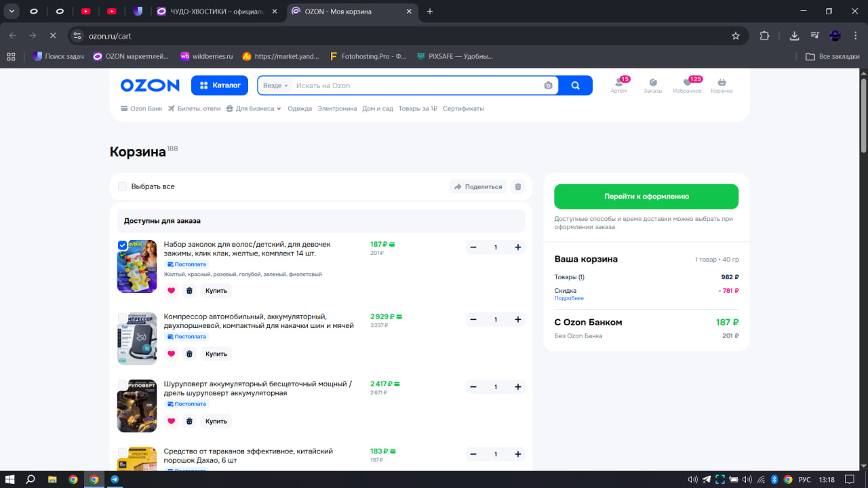Switch to the ЧУДО-ХВОСТИКИ browser tab
This screenshot has width=868, height=488.
(216, 12)
